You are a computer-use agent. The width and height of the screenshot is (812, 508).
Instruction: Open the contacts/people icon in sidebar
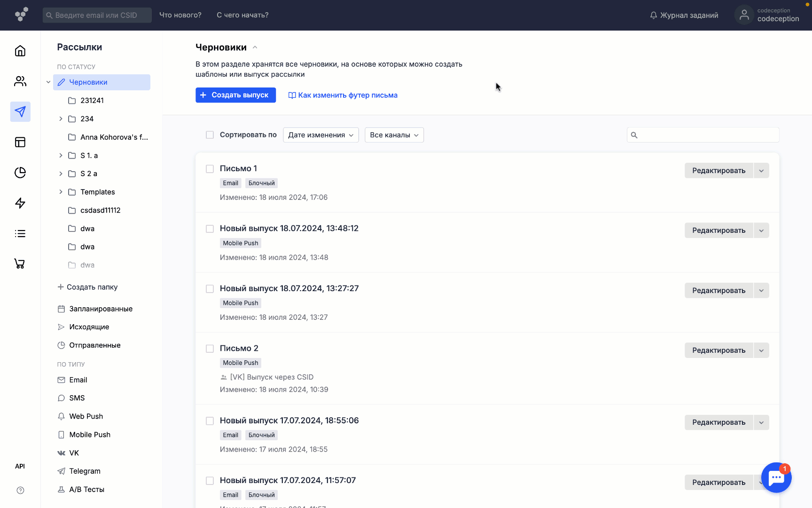[x=20, y=81]
